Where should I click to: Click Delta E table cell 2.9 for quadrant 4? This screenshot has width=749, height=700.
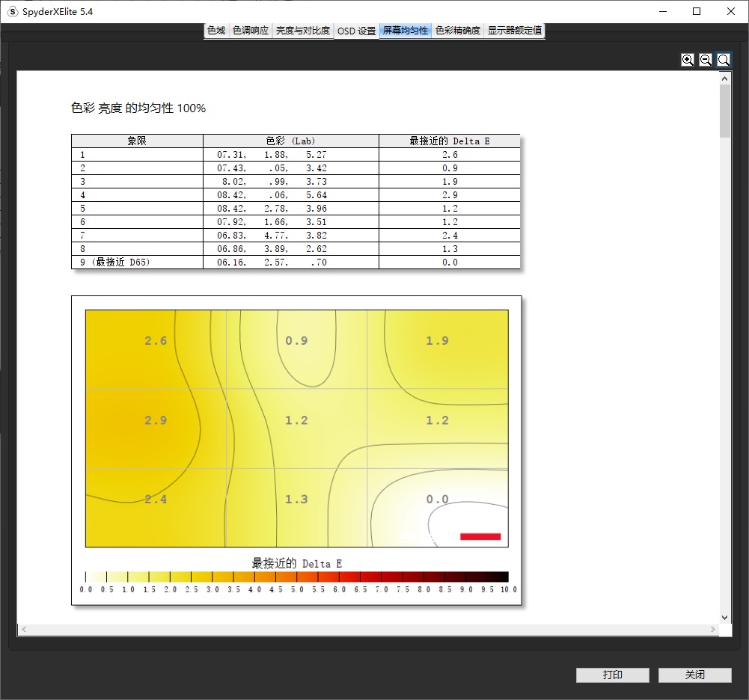pos(450,194)
